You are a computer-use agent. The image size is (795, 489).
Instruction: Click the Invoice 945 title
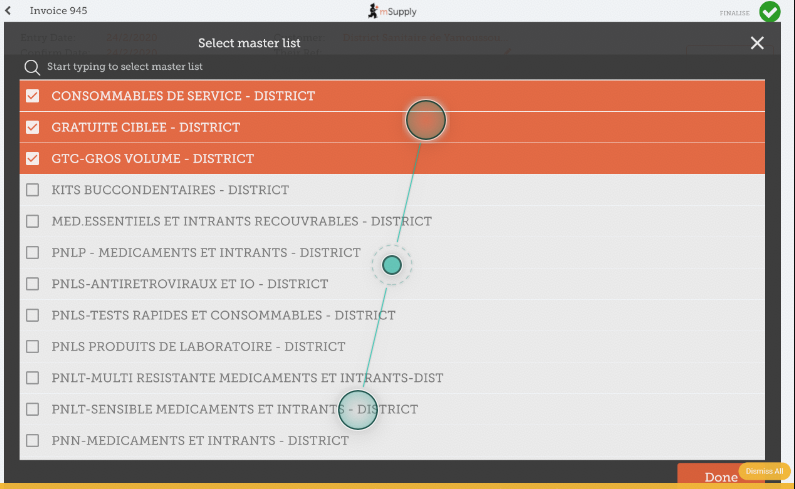coord(58,11)
